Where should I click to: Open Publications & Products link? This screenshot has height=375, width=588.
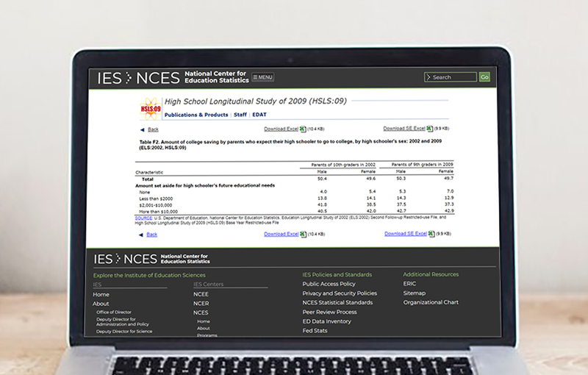click(196, 115)
